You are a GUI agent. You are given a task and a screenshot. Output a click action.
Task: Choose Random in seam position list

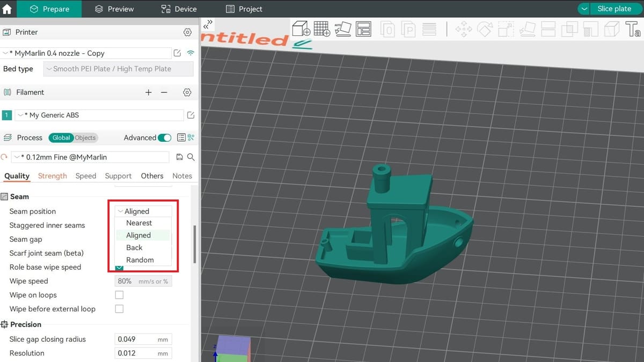[140, 260]
